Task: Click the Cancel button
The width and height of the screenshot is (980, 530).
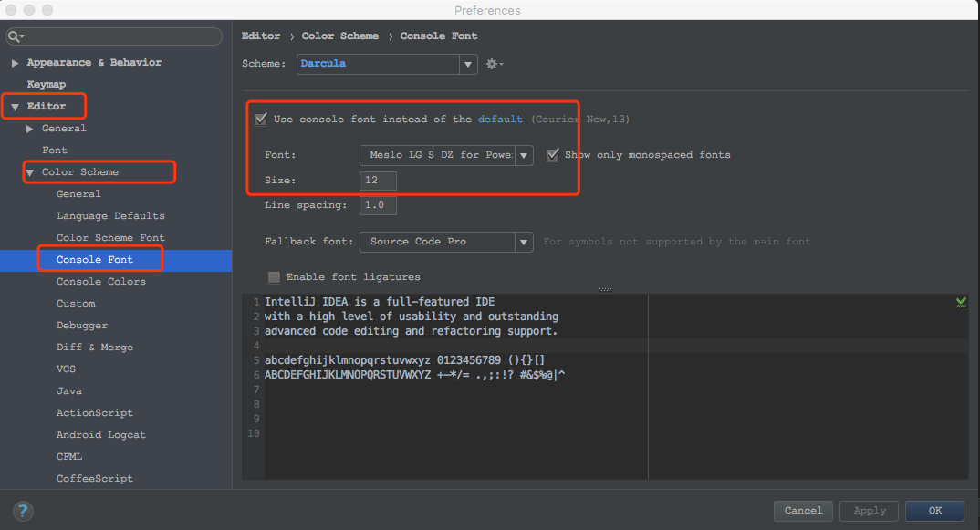Action: coord(803,511)
